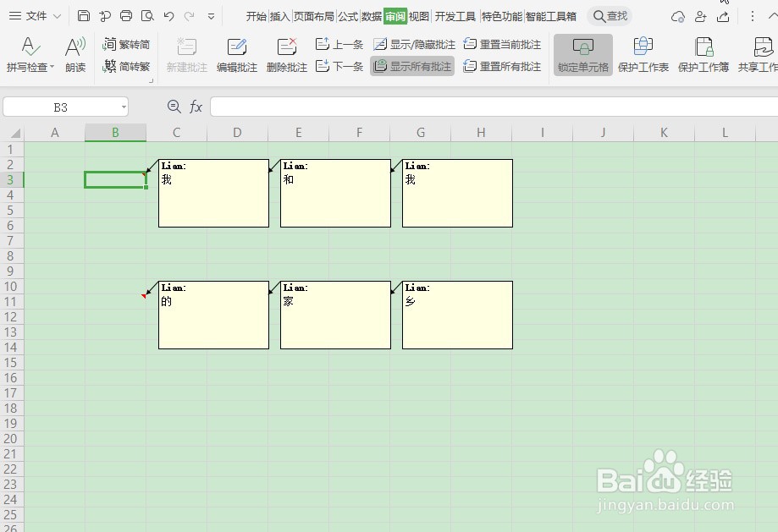This screenshot has width=778, height=532.
Task: Click the Print icon
Action: tap(126, 16)
